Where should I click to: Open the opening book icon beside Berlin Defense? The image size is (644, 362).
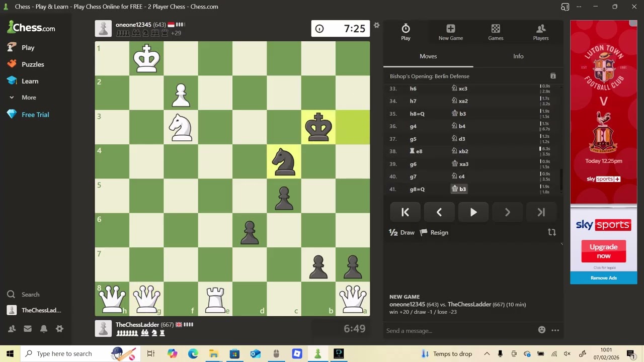[x=553, y=76]
